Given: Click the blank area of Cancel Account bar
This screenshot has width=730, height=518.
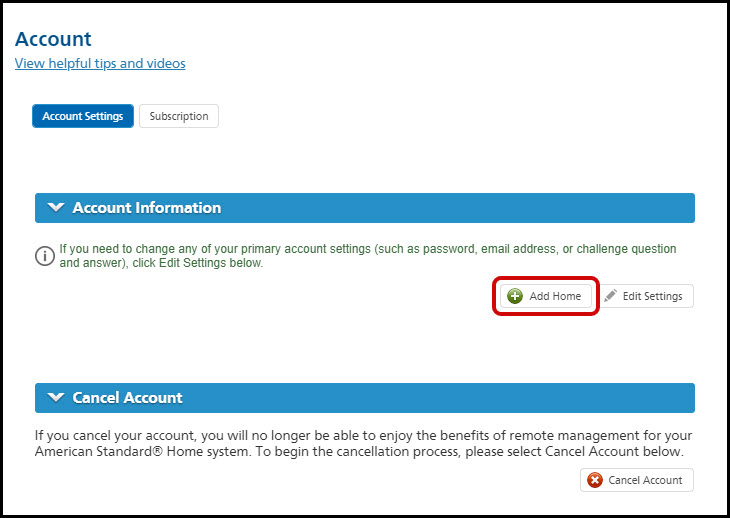Looking at the screenshot, I should (438, 397).
